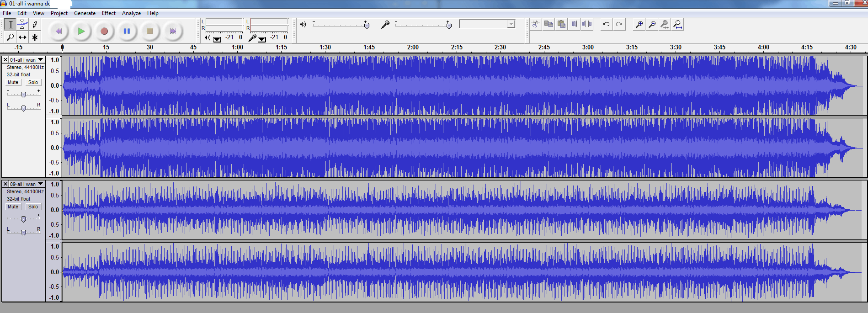Image resolution: width=868 pixels, height=313 pixels.
Task: Click the speaker output volume icon
Action: pyautogui.click(x=303, y=24)
